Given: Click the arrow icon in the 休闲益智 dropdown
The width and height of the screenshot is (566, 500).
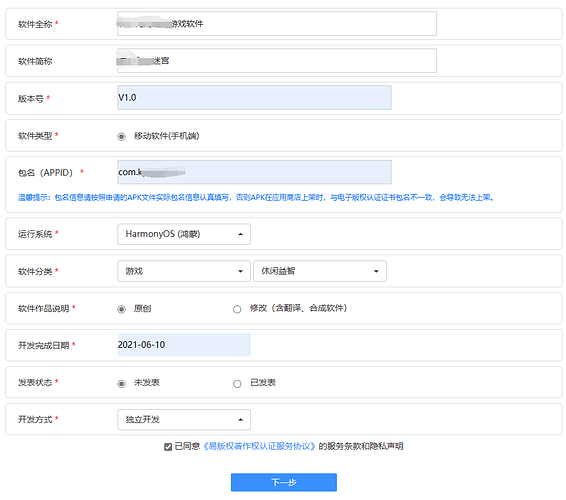Looking at the screenshot, I should click(x=376, y=271).
